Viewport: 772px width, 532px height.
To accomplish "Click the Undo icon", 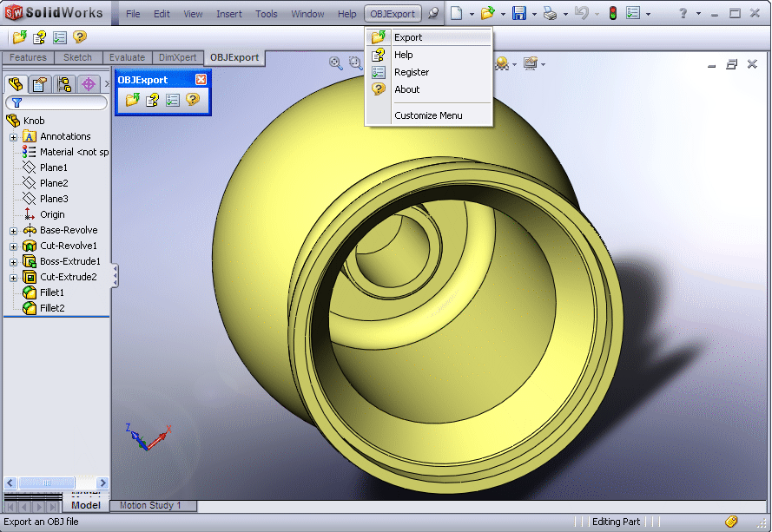I will point(582,13).
